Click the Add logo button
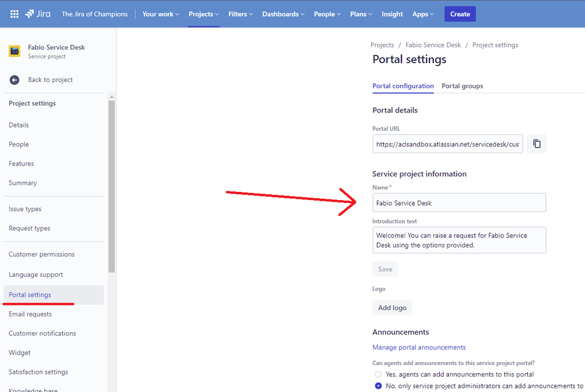The width and height of the screenshot is (585, 392). coord(392,308)
